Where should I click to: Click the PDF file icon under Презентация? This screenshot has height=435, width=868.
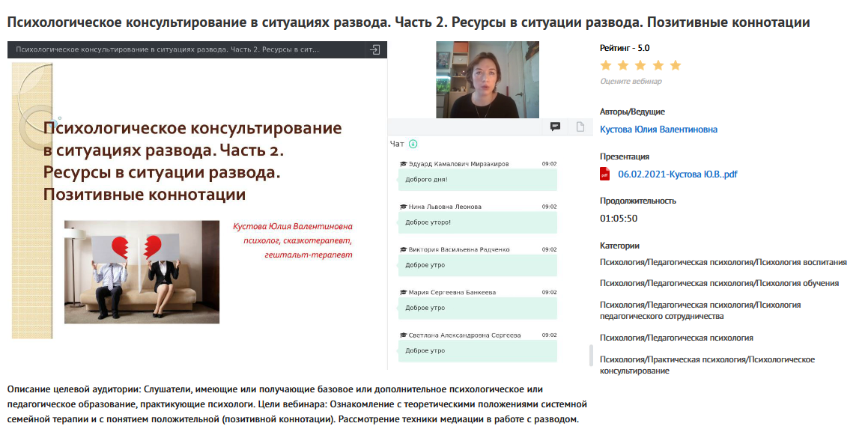point(605,174)
